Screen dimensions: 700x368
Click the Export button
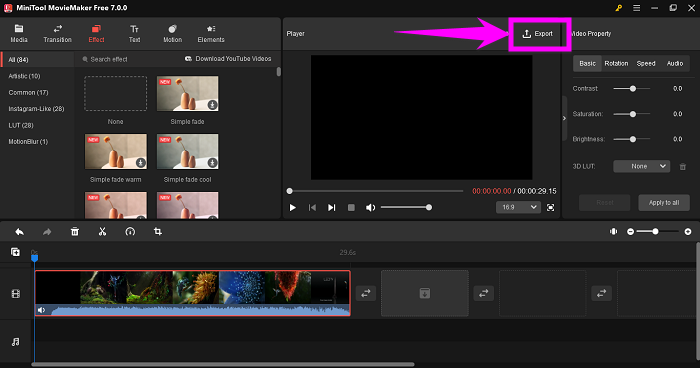pos(538,33)
